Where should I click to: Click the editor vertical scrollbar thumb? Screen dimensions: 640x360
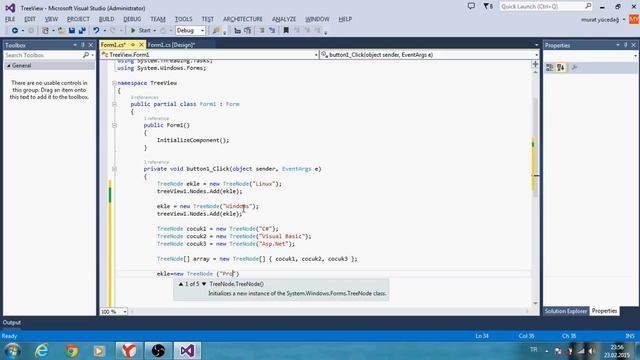click(535, 148)
